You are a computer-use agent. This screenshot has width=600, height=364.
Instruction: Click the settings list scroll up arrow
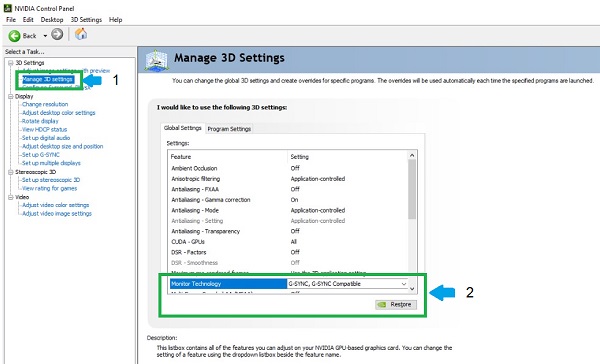pos(412,155)
